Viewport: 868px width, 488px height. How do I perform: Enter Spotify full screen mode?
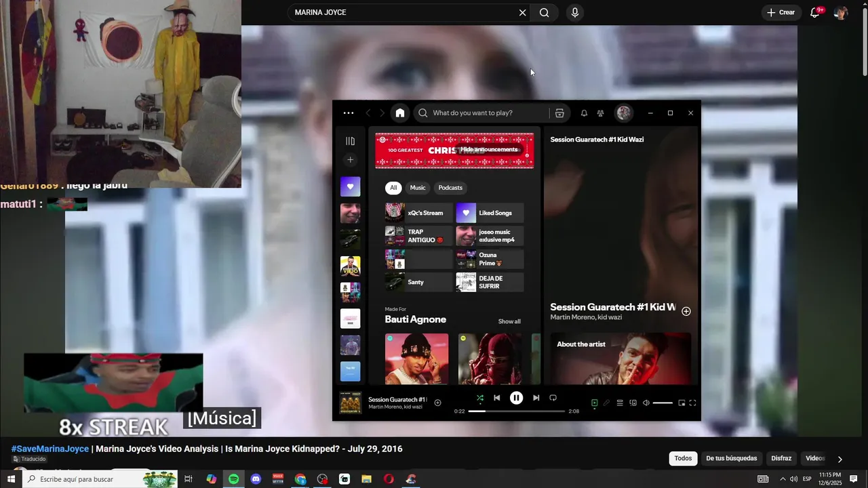(693, 403)
